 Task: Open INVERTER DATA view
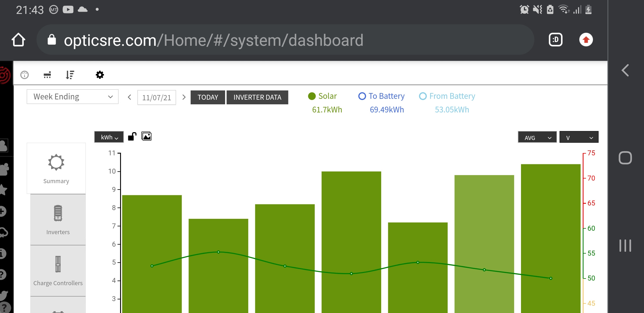tap(257, 97)
